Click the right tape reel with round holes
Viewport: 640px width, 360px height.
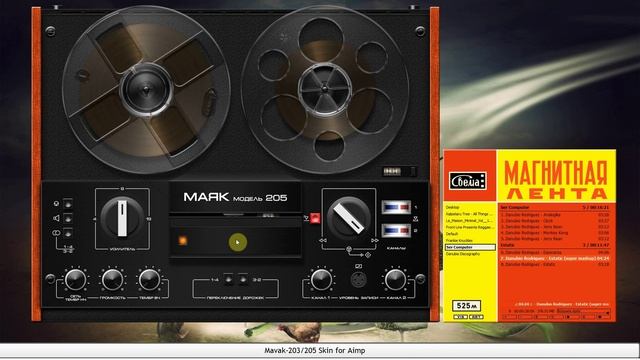pyautogui.click(x=324, y=89)
